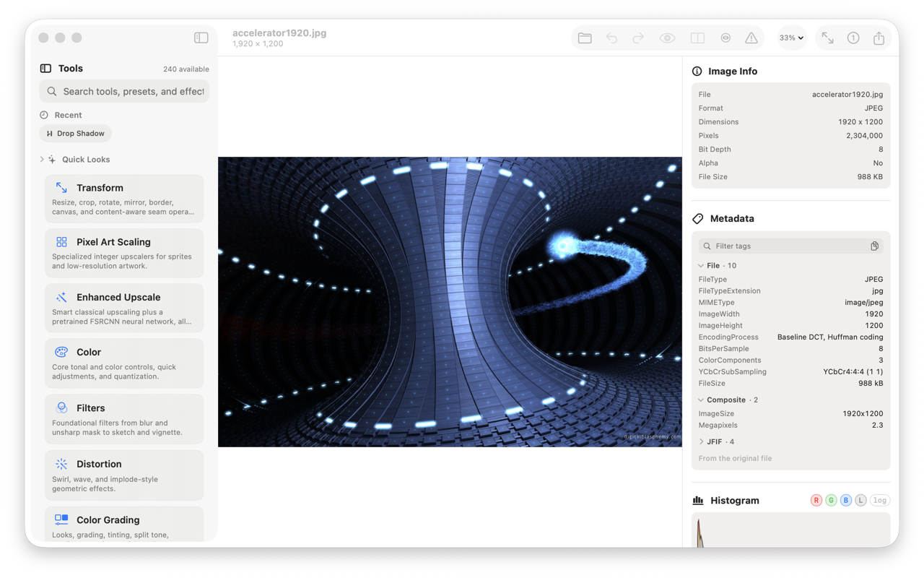
Task: Toggle the eye preview icon
Action: [x=667, y=38]
